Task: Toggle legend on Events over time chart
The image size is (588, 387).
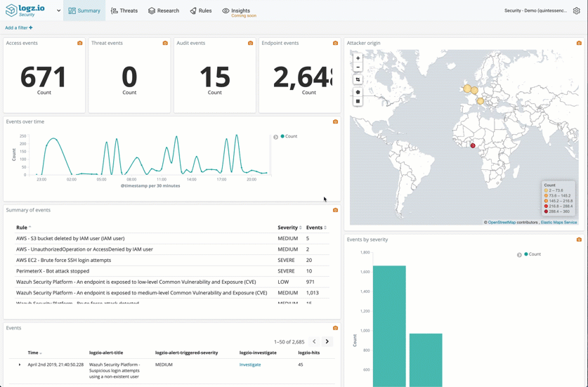Action: [275, 137]
